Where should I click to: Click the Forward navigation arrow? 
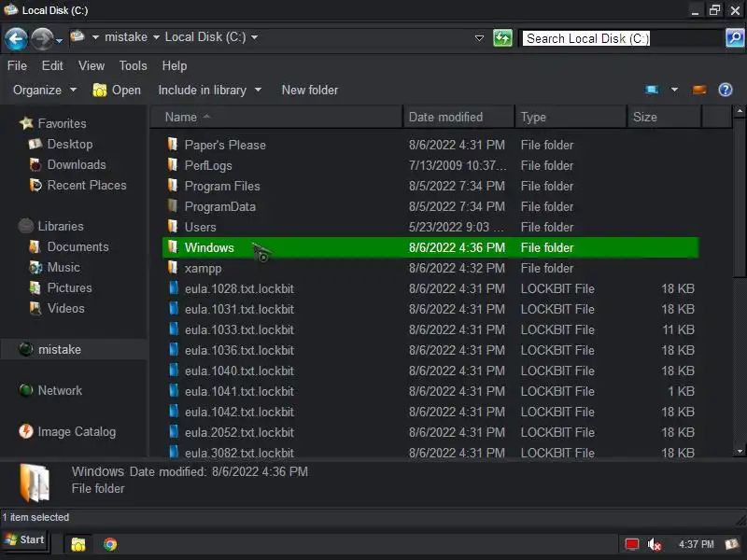(42, 38)
